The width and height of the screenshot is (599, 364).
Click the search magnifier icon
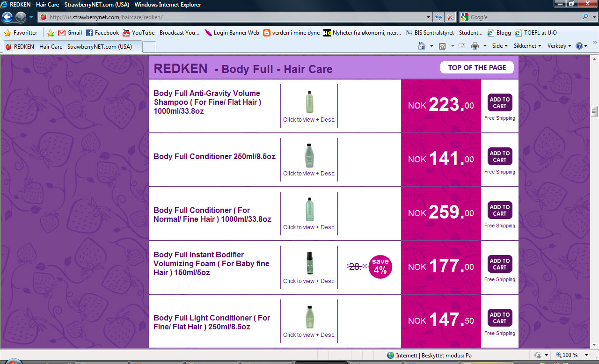tap(585, 17)
